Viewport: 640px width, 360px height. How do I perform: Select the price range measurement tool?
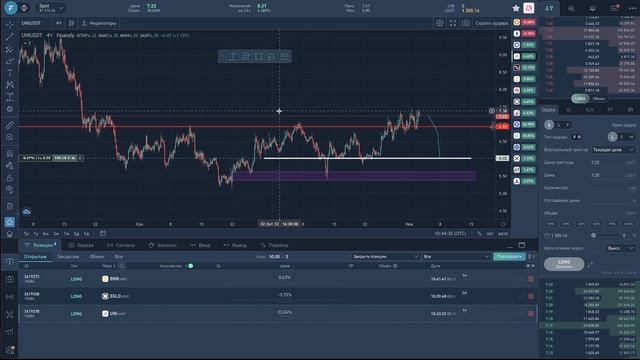(x=10, y=97)
